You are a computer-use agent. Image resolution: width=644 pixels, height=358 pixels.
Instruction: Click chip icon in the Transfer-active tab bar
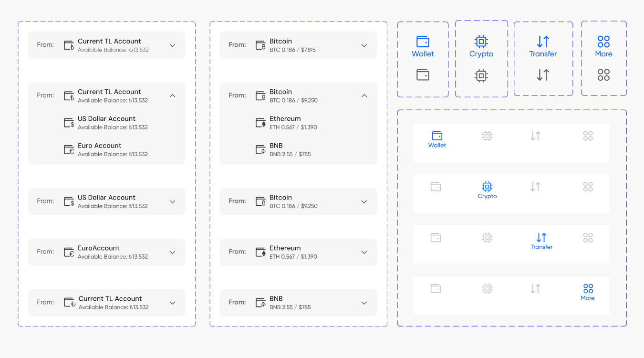click(487, 238)
